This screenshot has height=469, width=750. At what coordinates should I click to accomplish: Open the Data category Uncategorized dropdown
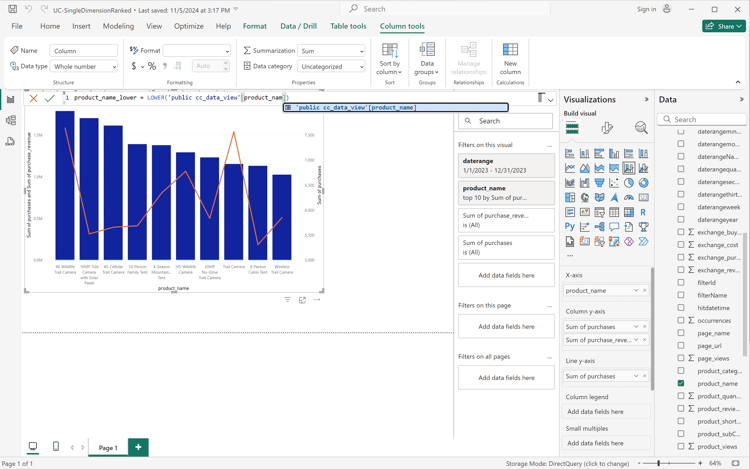tap(332, 67)
